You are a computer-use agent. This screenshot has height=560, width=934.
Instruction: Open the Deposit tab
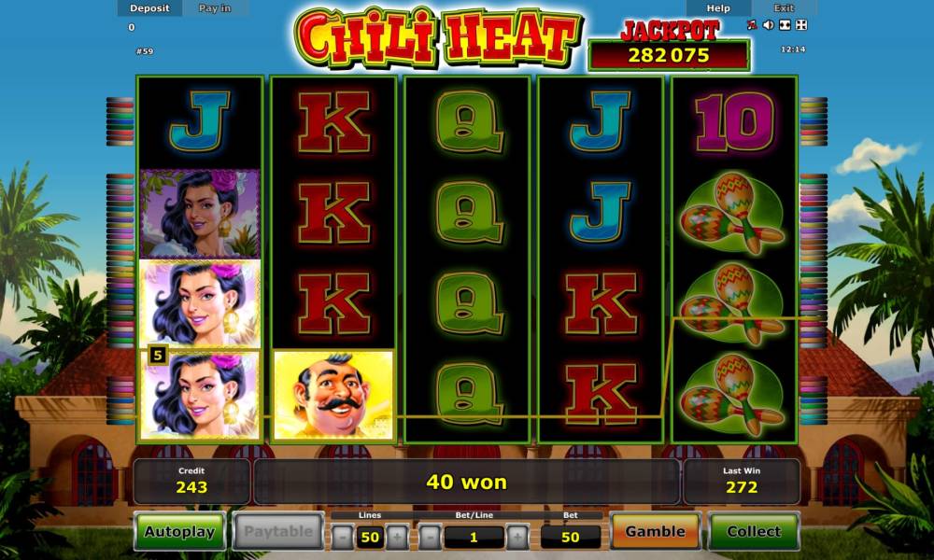[x=149, y=8]
